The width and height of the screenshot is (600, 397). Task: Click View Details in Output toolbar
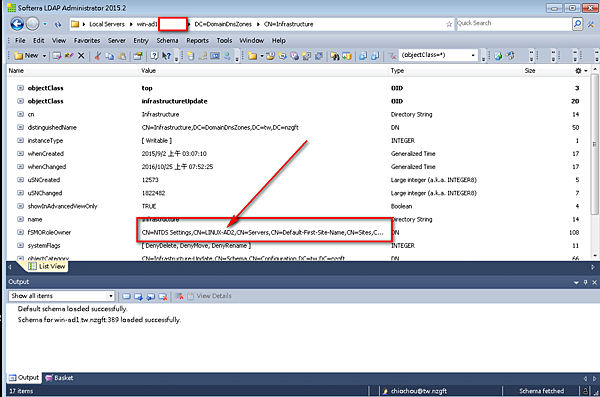coord(210,296)
